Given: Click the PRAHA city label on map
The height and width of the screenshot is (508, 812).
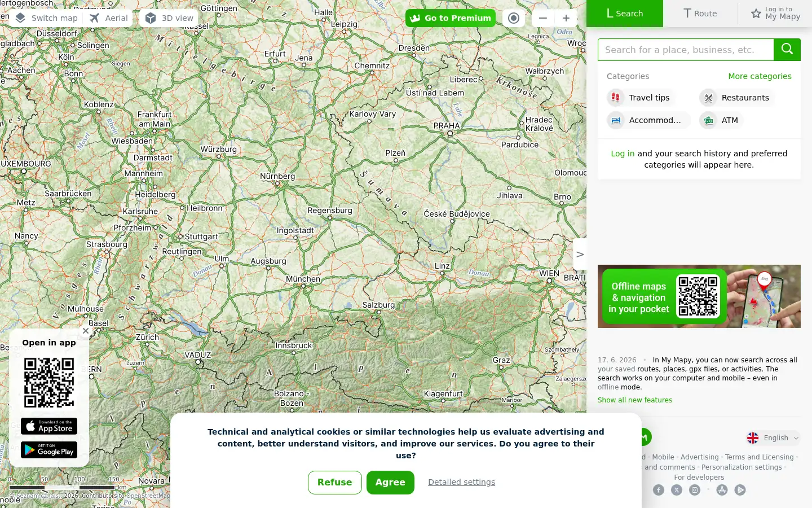Looking at the screenshot, I should tap(447, 126).
